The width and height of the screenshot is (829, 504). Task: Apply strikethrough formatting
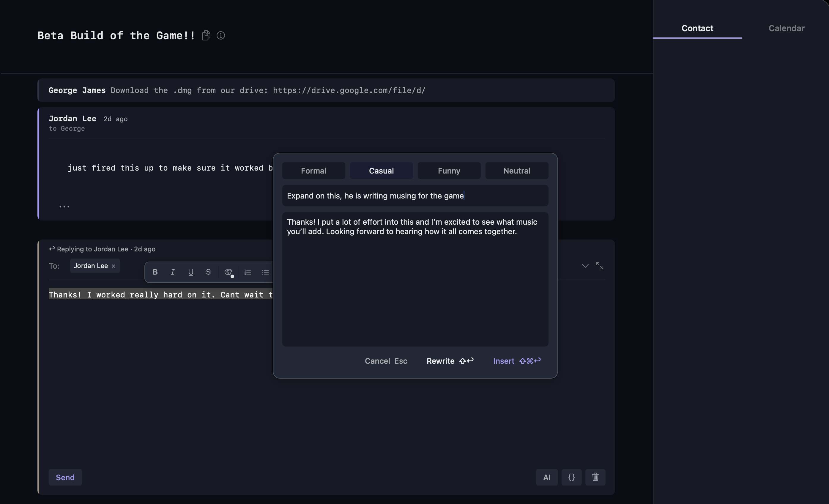[208, 272]
